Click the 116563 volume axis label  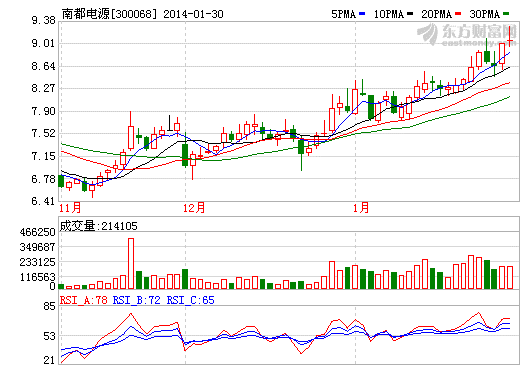(37, 277)
